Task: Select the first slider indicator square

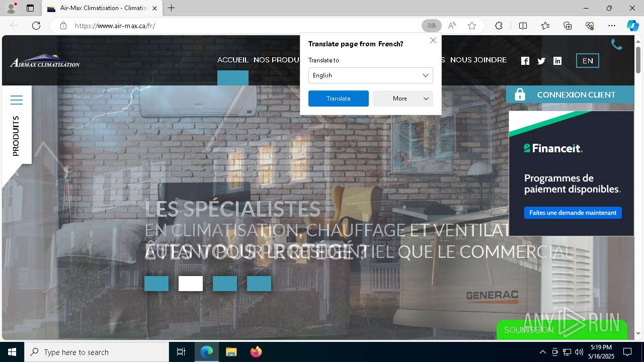Action: 156,284
